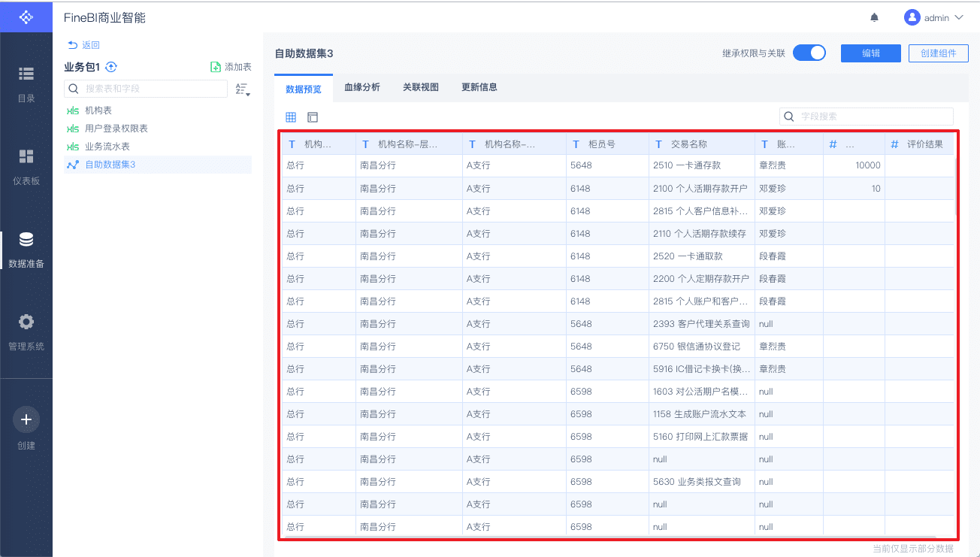Open the table sort order dropdown

tap(242, 89)
